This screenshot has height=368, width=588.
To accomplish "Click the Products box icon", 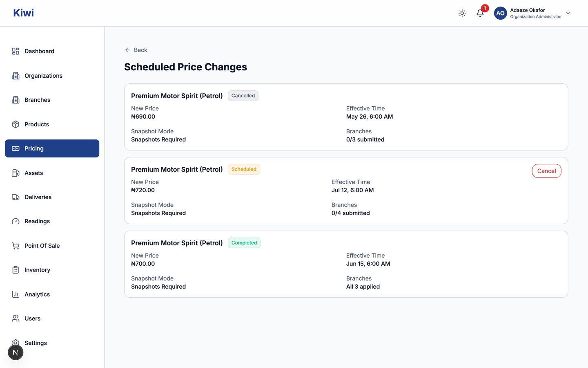I will click(x=16, y=124).
